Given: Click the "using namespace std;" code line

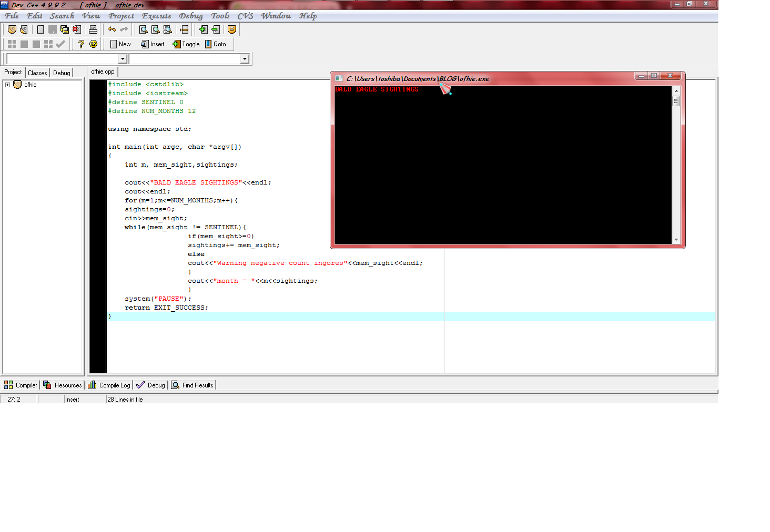Looking at the screenshot, I should (149, 129).
